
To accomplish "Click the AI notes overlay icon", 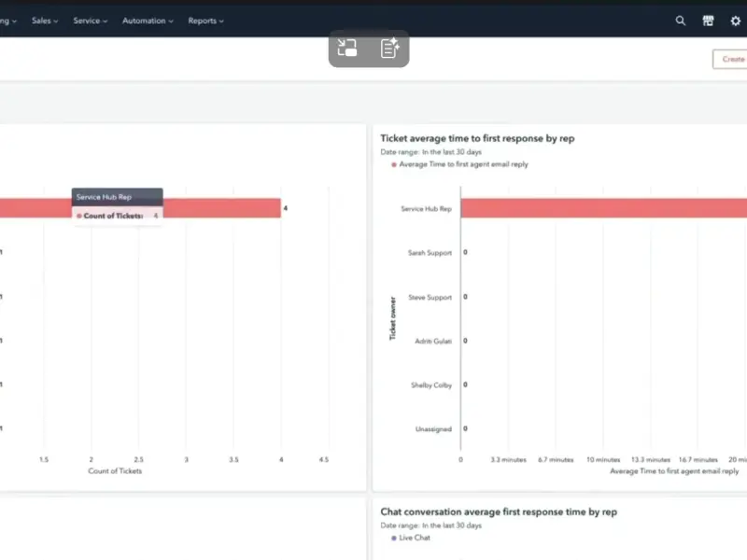I will 390,49.
